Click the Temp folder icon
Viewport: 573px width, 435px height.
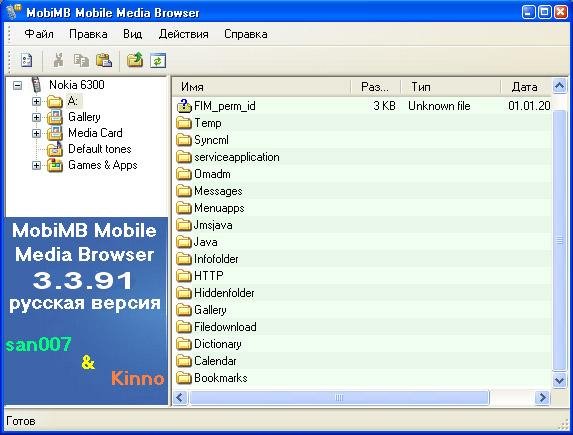(184, 123)
